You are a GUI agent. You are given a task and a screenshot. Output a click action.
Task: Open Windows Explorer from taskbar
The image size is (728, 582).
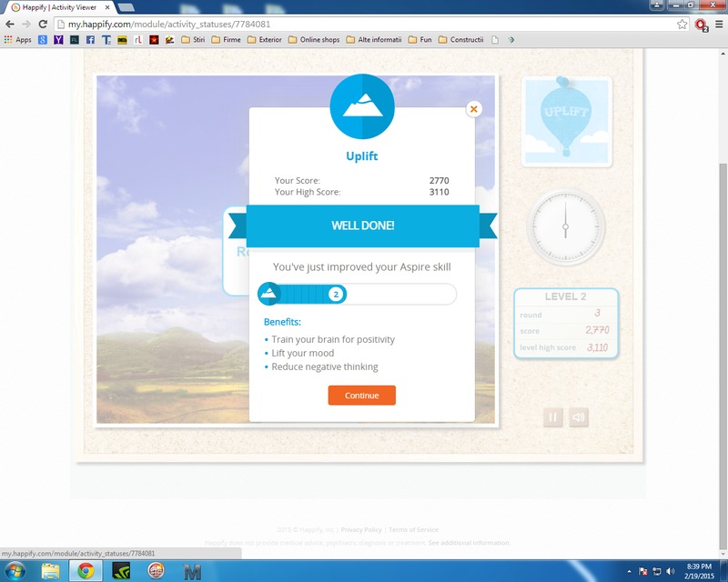(50, 571)
